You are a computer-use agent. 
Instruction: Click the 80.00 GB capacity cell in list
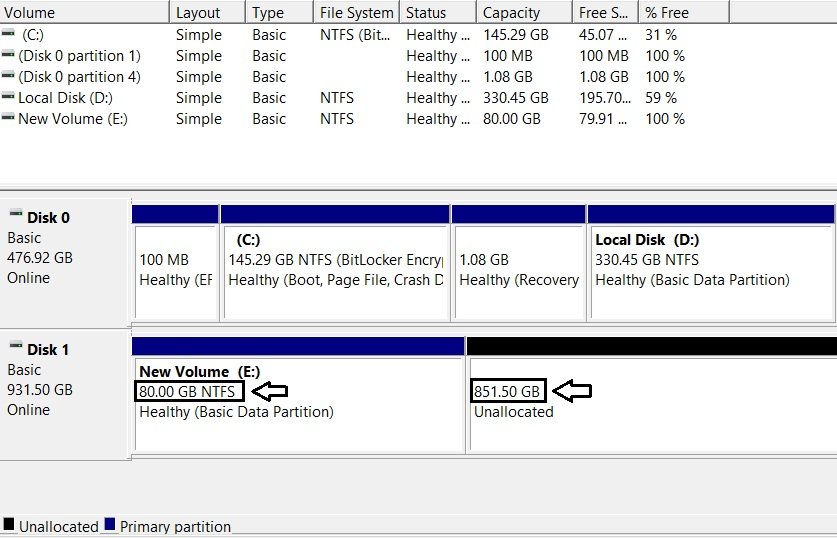(x=511, y=119)
